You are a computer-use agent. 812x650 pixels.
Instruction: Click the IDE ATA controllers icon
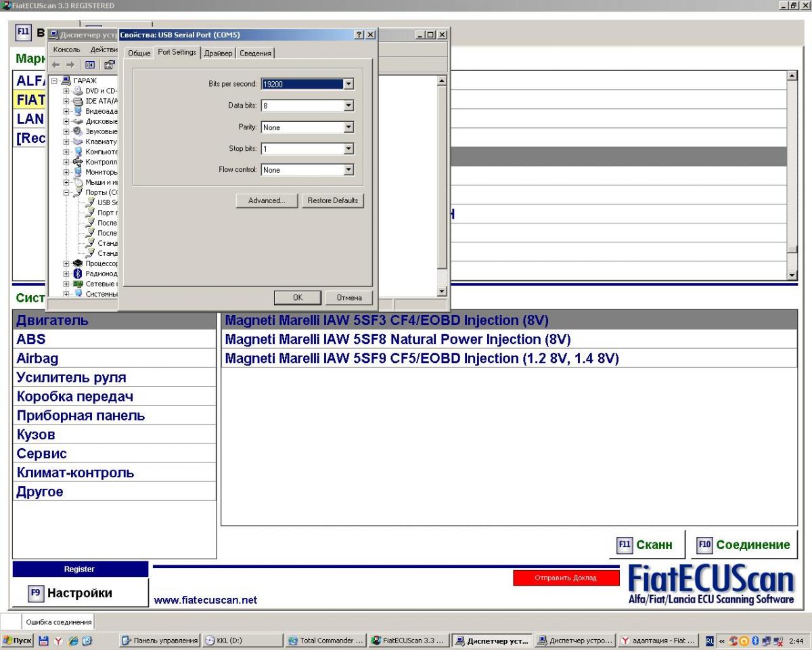point(78,101)
